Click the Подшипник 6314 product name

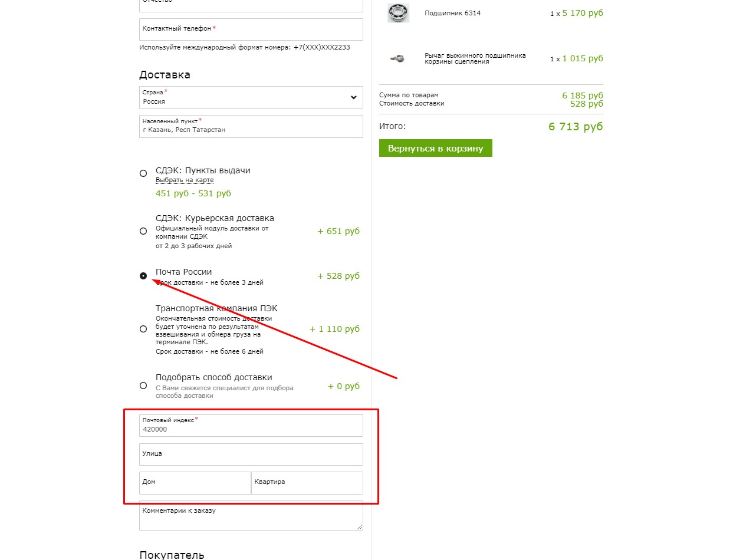(453, 13)
